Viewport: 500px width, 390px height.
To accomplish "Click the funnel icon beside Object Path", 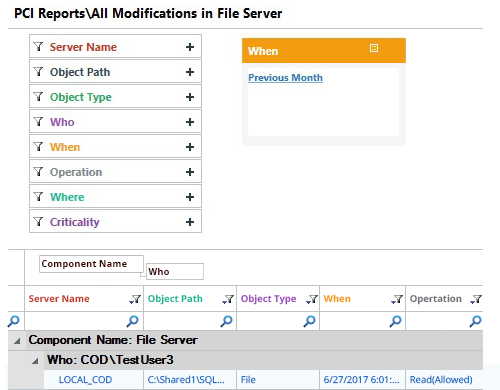I will [x=39, y=72].
